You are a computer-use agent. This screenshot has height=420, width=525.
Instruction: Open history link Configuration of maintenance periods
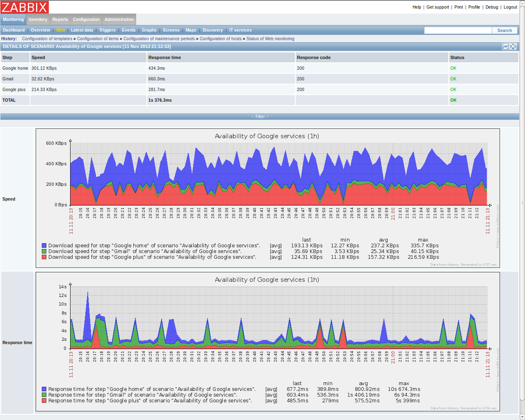pyautogui.click(x=159, y=39)
